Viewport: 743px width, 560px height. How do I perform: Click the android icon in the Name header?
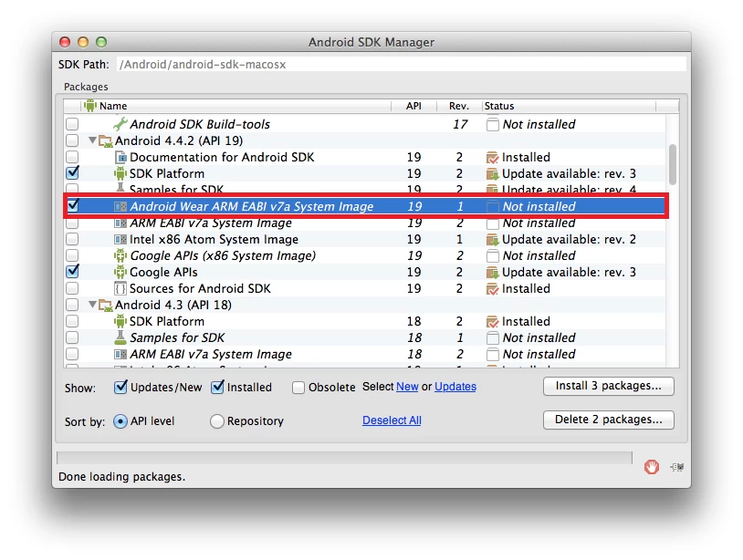coord(90,106)
